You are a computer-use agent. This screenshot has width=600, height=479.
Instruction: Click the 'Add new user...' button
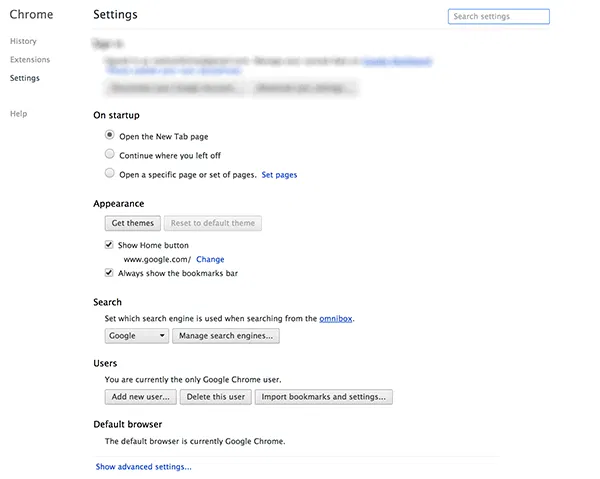[141, 397]
